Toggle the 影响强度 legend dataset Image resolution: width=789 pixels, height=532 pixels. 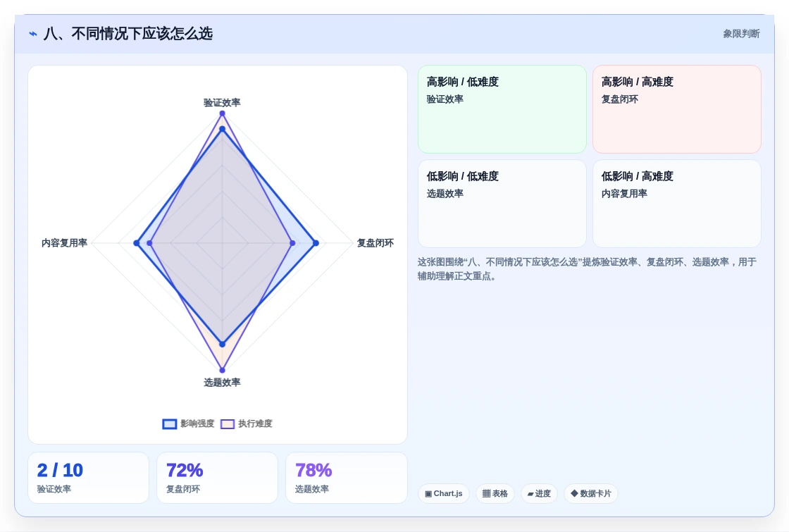pyautogui.click(x=189, y=423)
